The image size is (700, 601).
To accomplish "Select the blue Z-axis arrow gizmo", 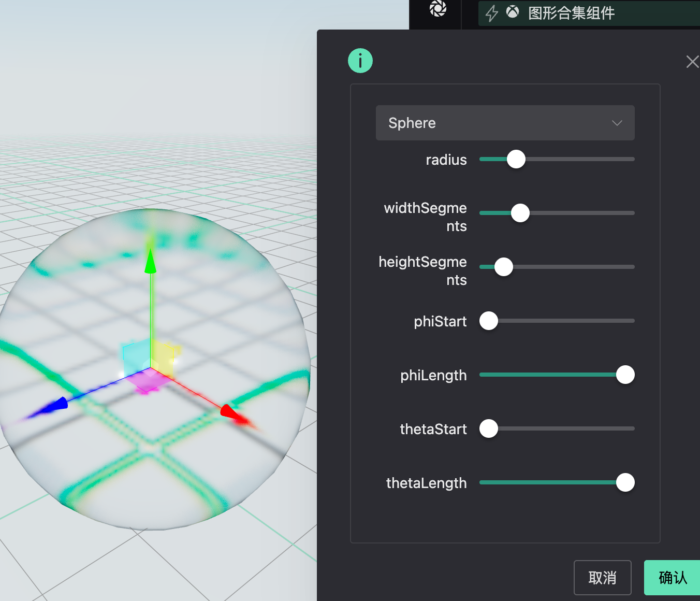I will pyautogui.click(x=57, y=405).
